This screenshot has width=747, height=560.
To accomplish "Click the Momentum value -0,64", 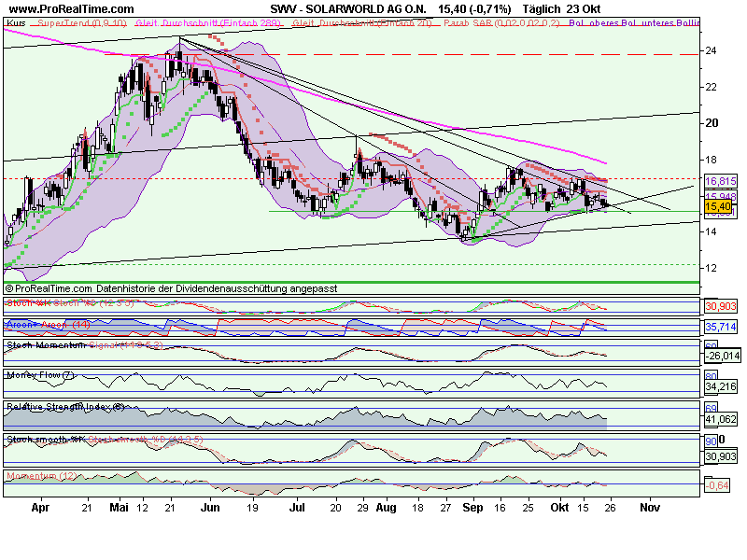I will point(717,485).
